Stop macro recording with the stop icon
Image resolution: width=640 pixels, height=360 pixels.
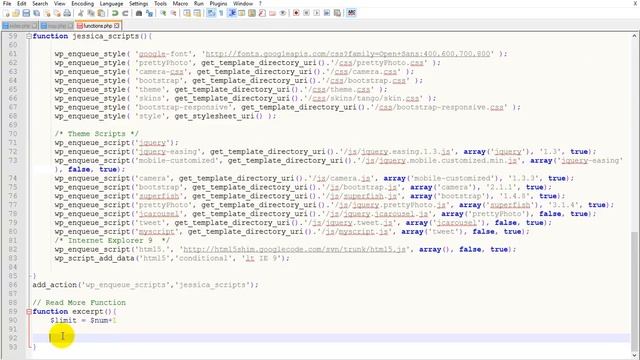[x=307, y=13]
